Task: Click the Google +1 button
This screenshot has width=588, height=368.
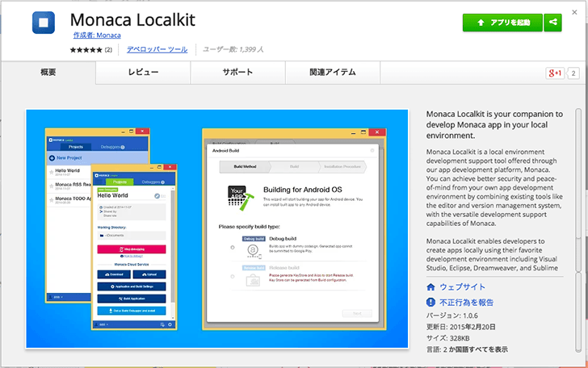Action: [x=555, y=73]
